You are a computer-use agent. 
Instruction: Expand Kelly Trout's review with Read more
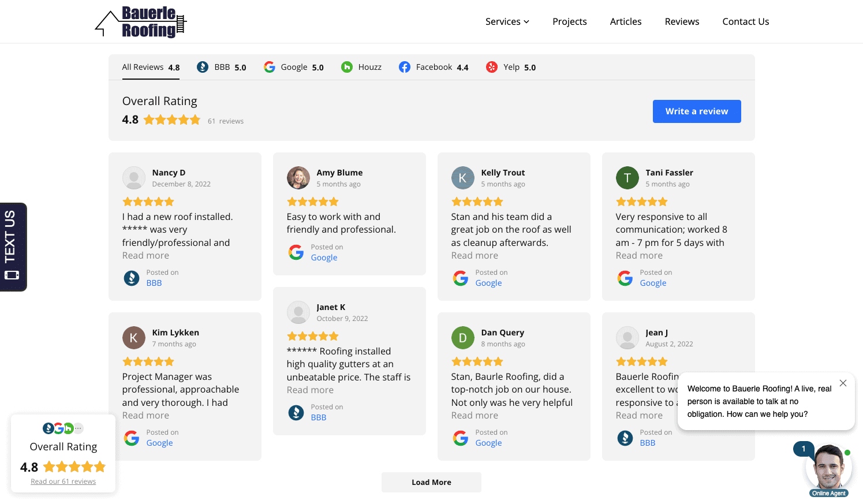[475, 256]
